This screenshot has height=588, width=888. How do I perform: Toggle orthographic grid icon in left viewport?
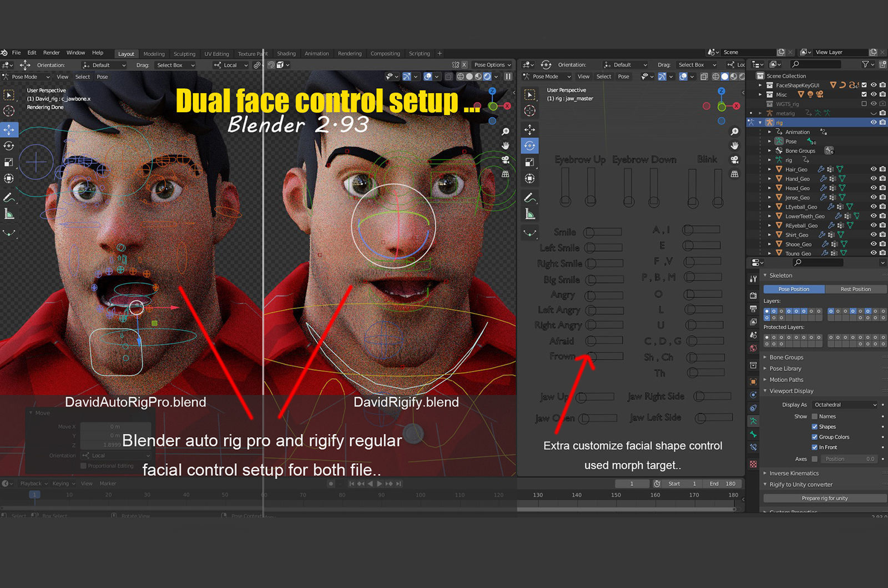click(505, 174)
